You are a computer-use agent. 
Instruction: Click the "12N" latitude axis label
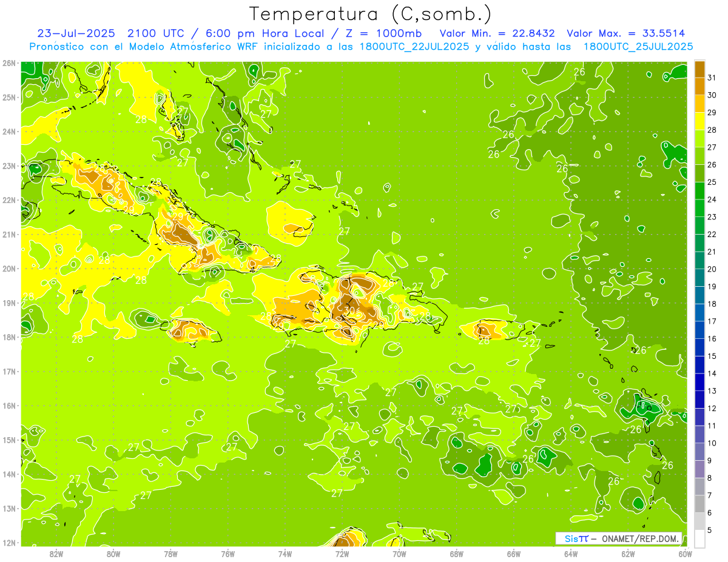8,543
